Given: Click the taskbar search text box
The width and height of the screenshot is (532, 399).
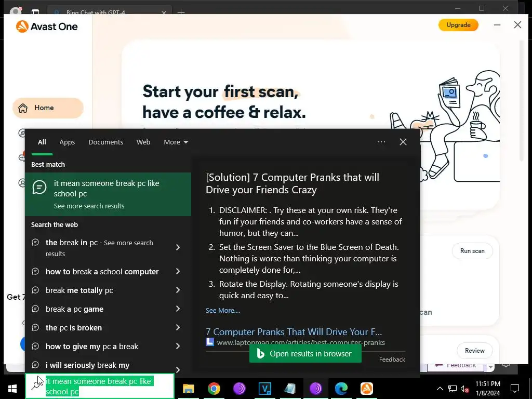Looking at the screenshot, I should click(x=100, y=386).
